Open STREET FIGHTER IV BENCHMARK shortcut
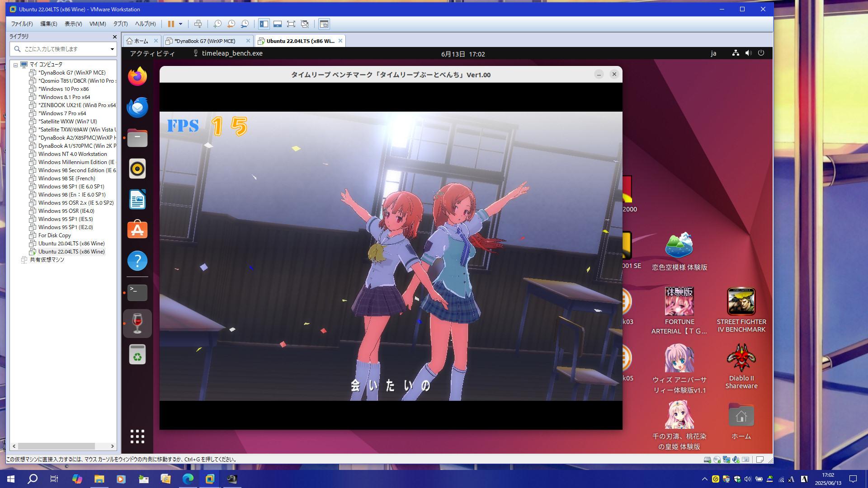This screenshot has height=488, width=868. coord(741,310)
